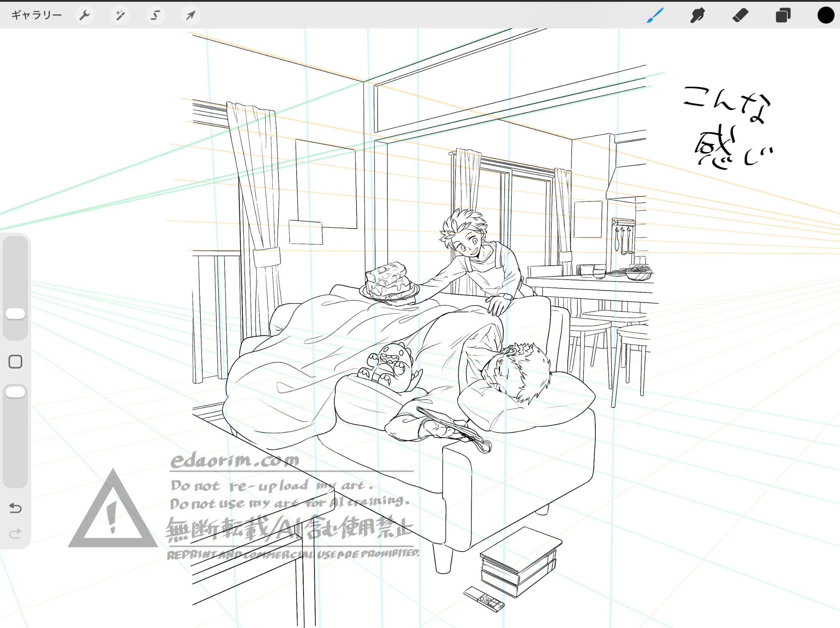Image resolution: width=840 pixels, height=628 pixels.
Task: Redo the last undone action
Action: click(15, 534)
